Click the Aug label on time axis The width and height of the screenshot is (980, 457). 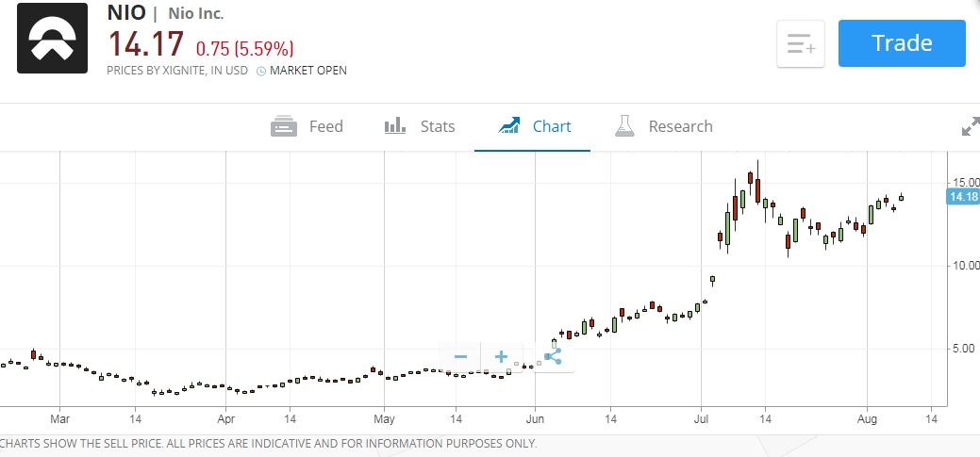point(868,418)
